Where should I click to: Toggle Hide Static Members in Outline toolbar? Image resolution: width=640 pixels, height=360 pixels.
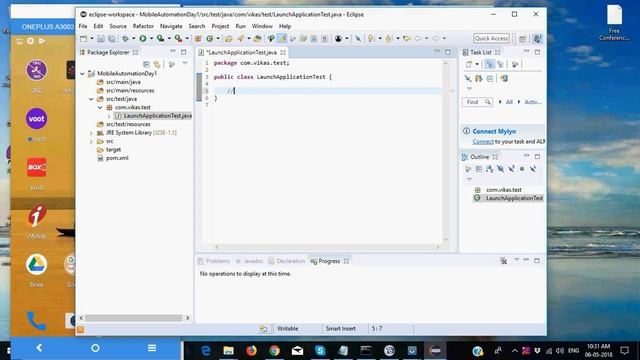(511, 169)
